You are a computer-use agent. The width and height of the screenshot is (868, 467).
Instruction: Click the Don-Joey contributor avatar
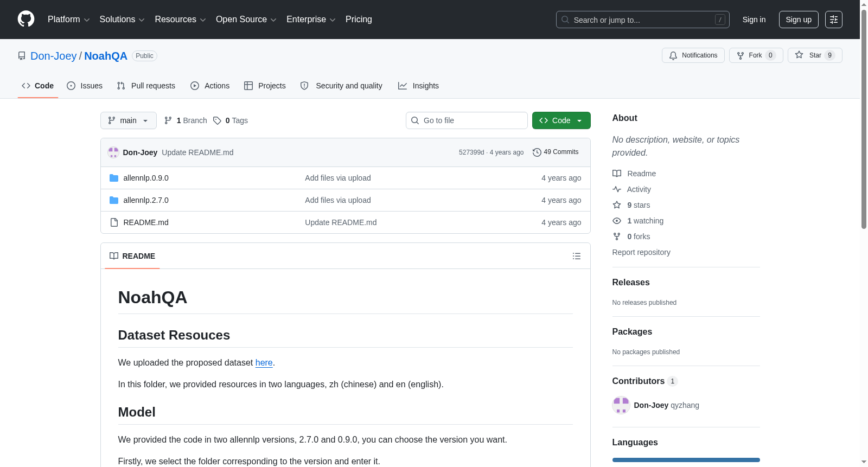point(621,405)
